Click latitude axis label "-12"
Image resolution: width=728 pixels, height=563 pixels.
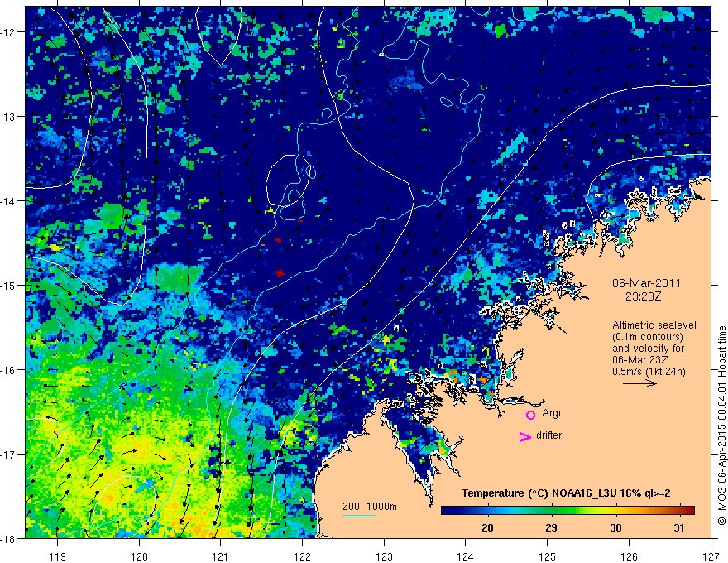(9, 32)
